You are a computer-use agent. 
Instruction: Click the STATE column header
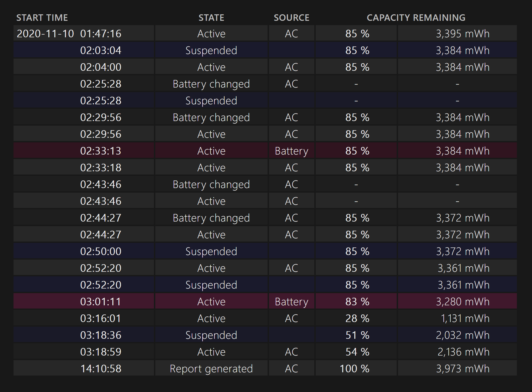coord(211,18)
